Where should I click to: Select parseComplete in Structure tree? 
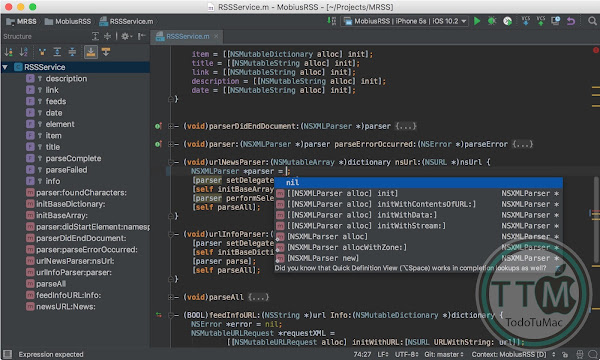(73, 158)
